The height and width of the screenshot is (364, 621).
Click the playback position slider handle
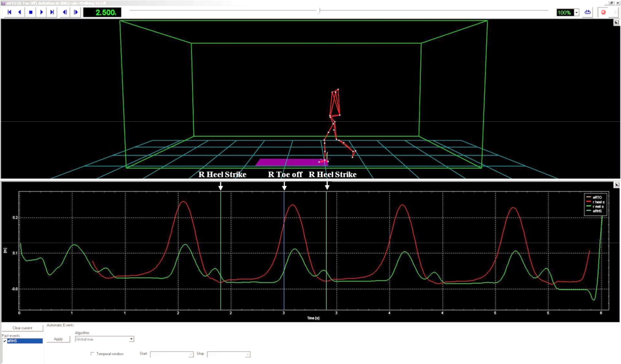[x=319, y=11]
